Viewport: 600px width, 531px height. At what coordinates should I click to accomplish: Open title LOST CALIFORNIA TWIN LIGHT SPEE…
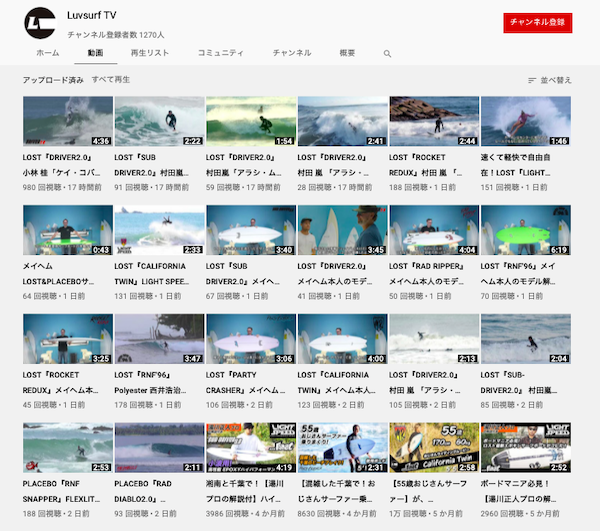(x=152, y=274)
